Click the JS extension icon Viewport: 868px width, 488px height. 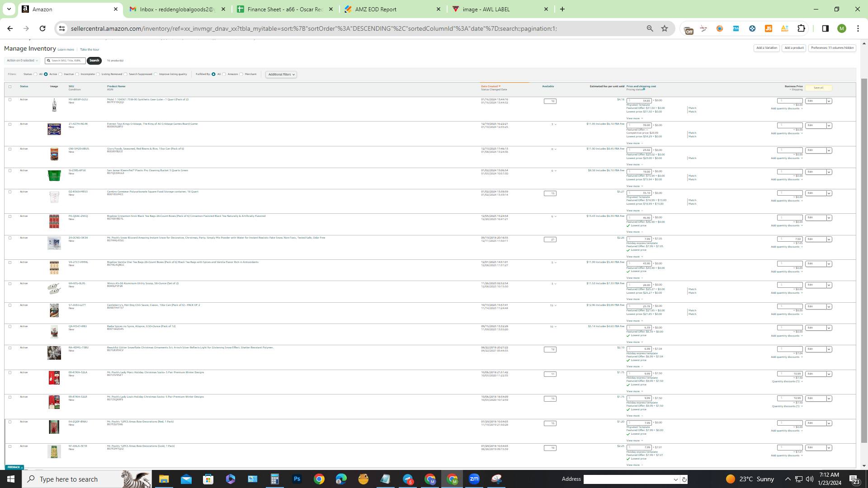(x=769, y=28)
